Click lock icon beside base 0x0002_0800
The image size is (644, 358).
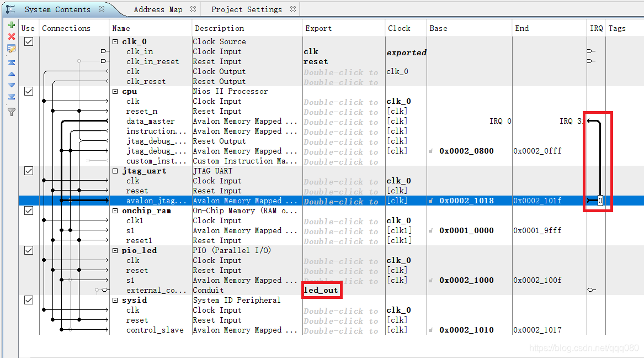pos(431,151)
